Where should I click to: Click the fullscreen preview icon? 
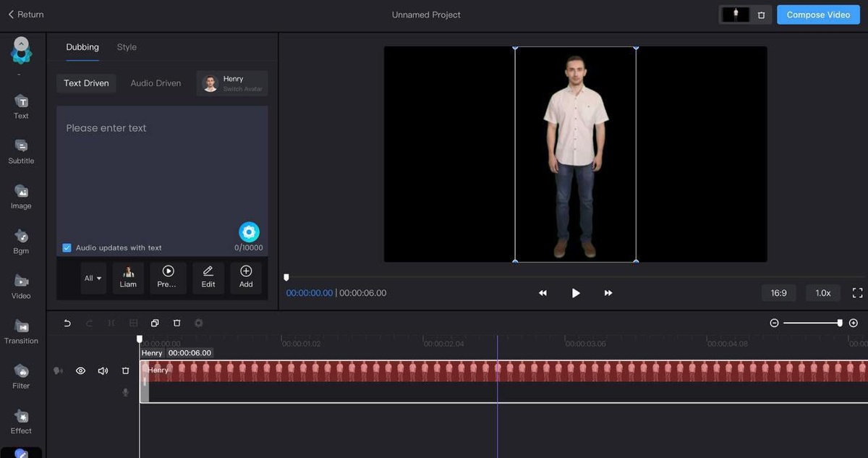click(x=857, y=293)
